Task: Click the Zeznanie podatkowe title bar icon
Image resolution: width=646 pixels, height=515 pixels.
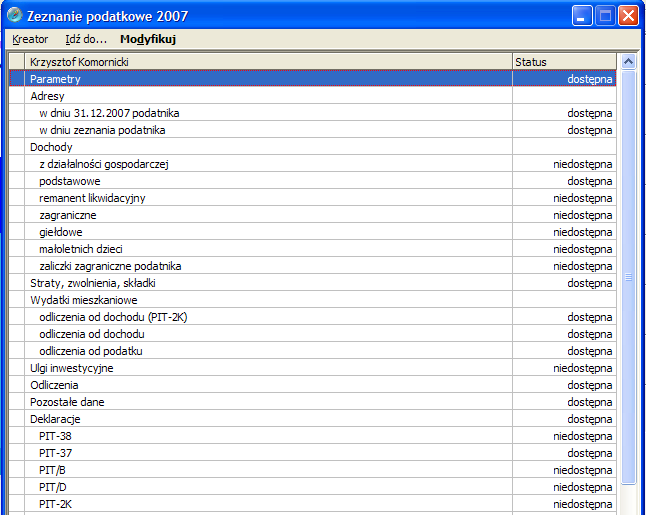Action: coord(14,16)
